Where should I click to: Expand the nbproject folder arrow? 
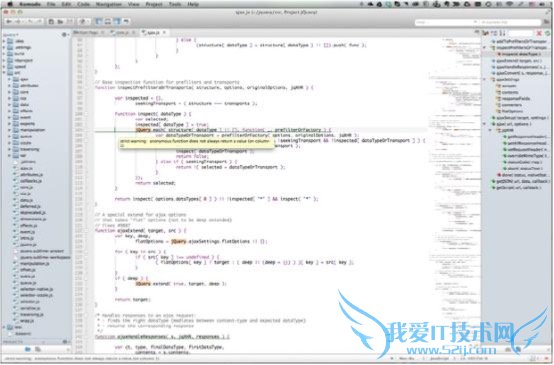[x=4, y=60]
